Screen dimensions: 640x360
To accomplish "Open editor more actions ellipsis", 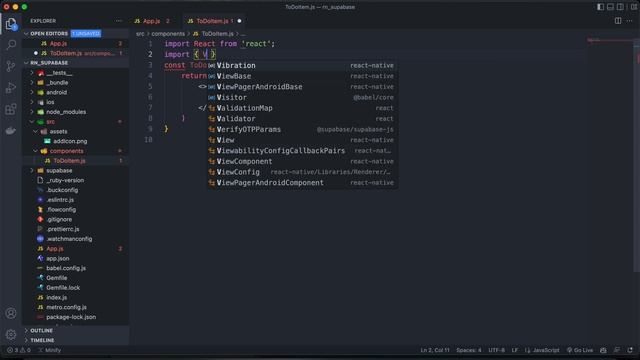I will click(x=629, y=21).
